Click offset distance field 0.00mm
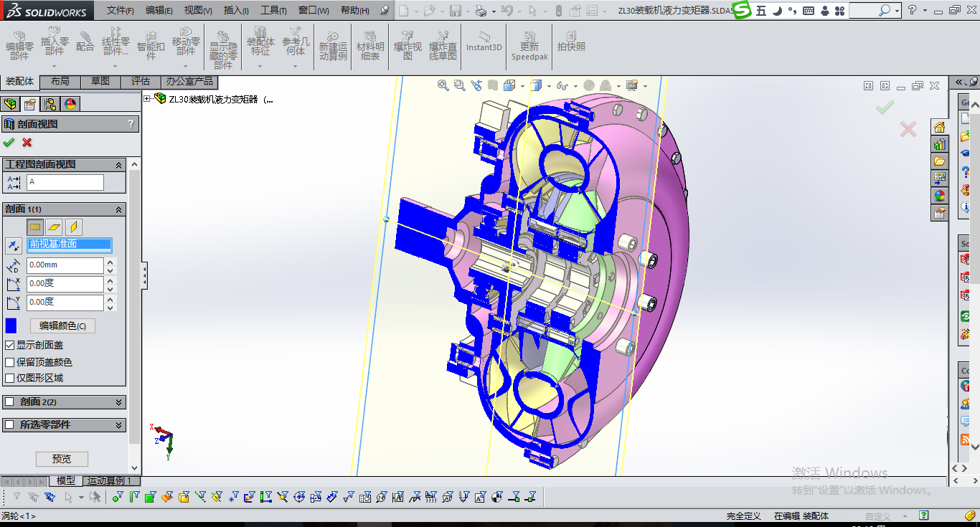 (65, 265)
